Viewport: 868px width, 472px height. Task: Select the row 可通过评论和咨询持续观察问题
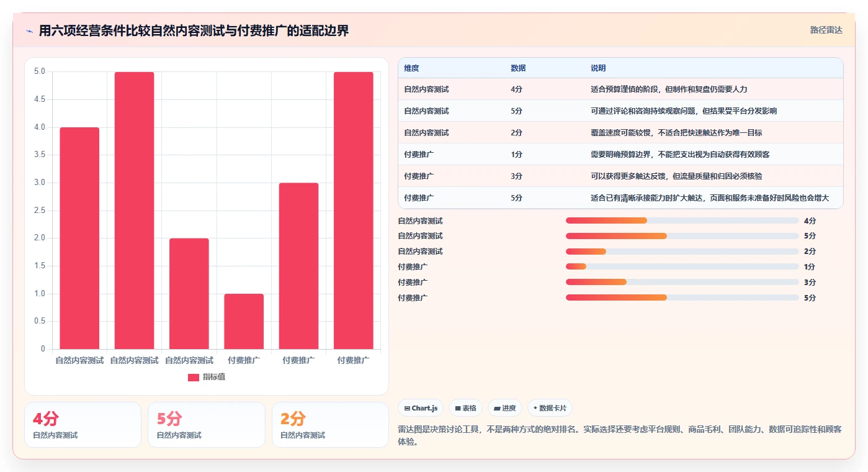coord(620,111)
